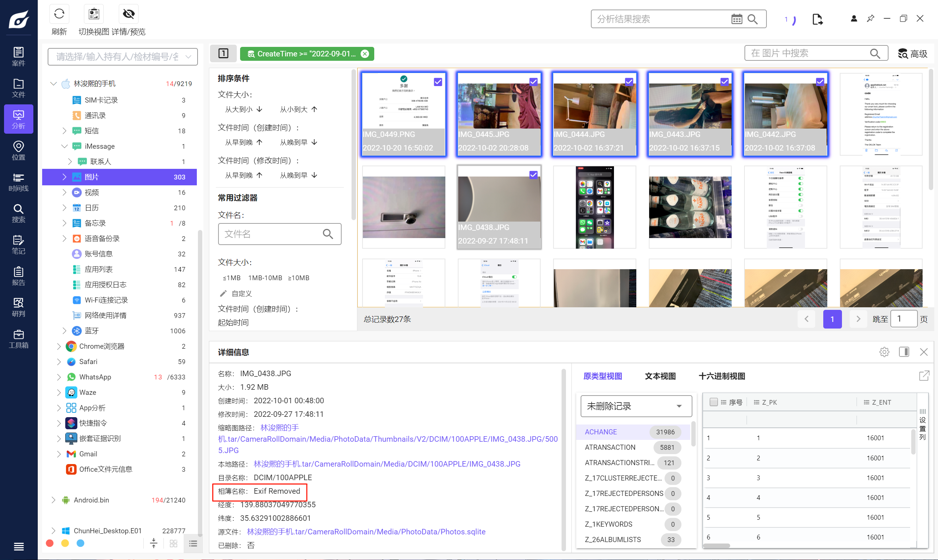Click the export file icon top-right
Viewport: 938px width, 560px height.
pyautogui.click(x=817, y=19)
